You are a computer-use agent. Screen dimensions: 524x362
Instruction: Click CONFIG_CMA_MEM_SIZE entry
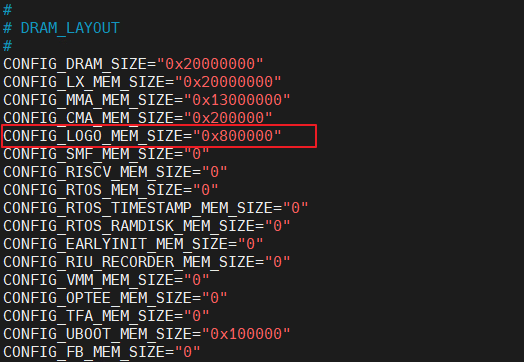[x=138, y=118]
